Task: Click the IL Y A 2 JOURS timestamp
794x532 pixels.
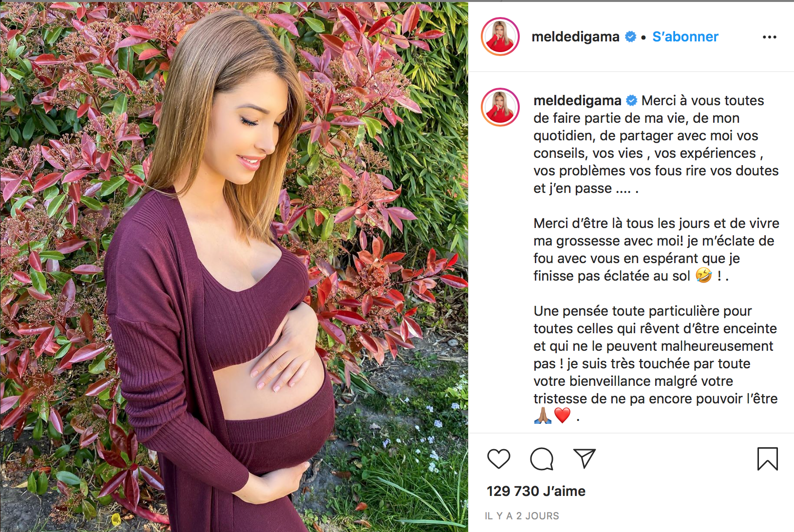Action: point(522,516)
